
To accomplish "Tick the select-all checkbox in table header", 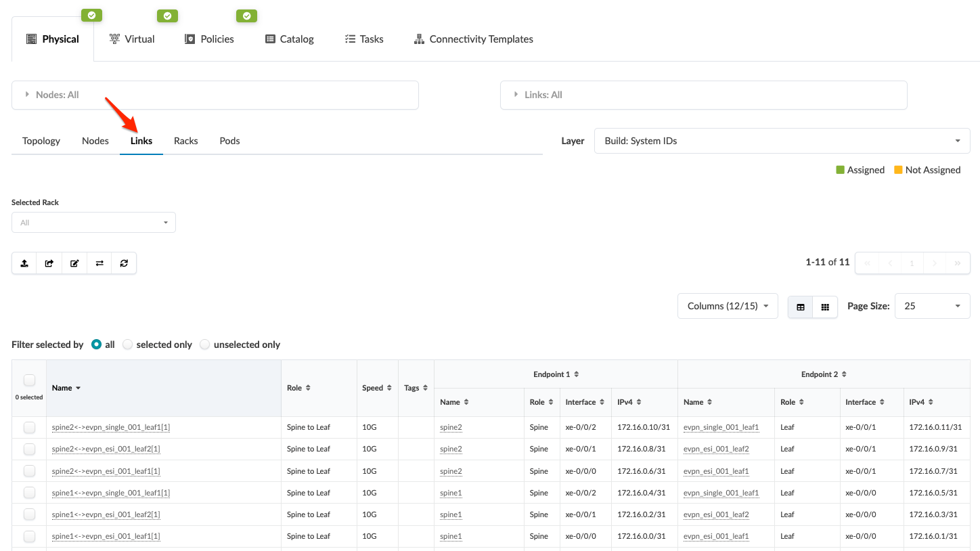I will click(29, 380).
